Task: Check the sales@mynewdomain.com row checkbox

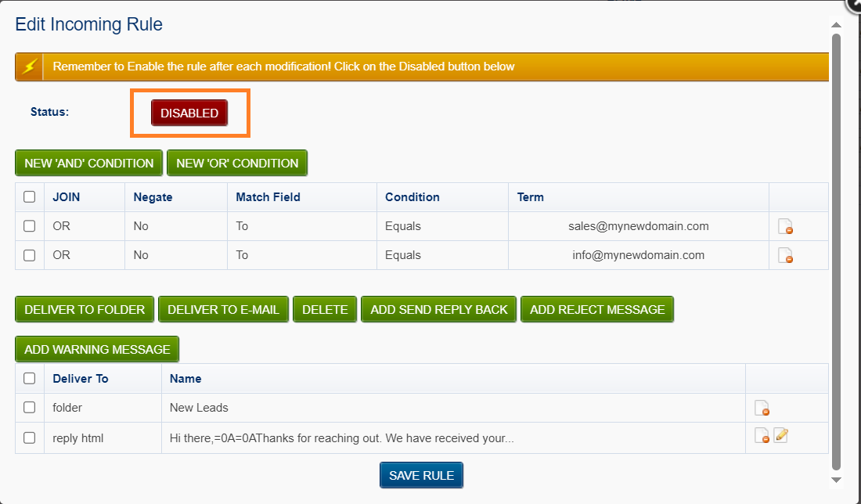Action: pyautogui.click(x=29, y=226)
